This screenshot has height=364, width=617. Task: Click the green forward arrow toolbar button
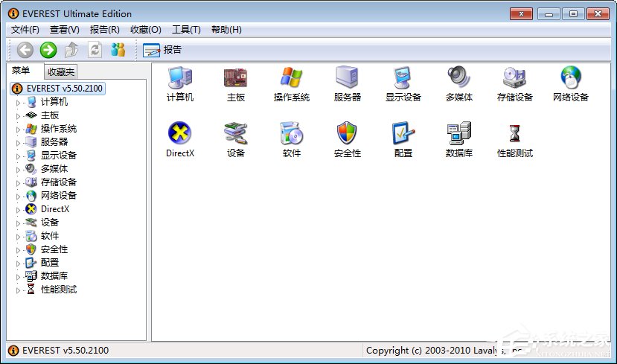tap(48, 50)
